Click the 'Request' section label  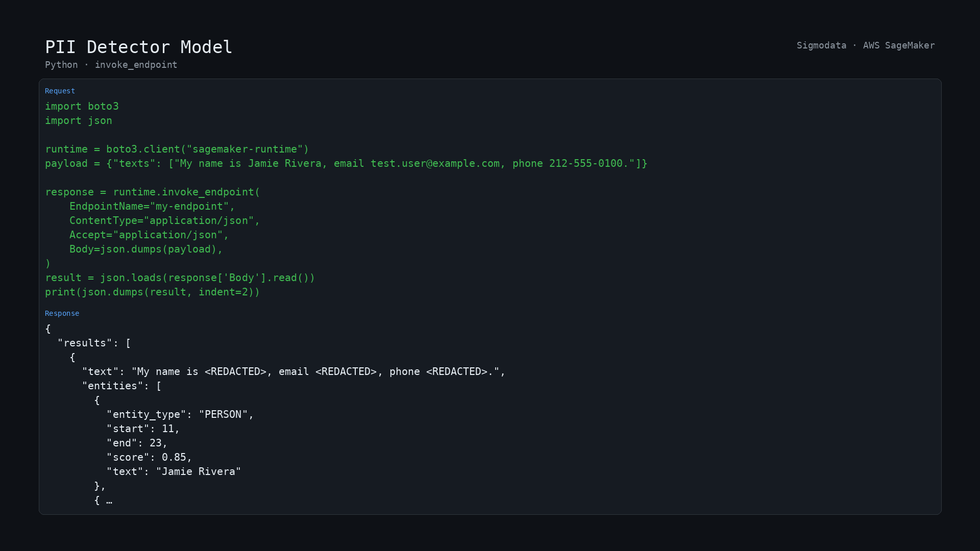[60, 91]
